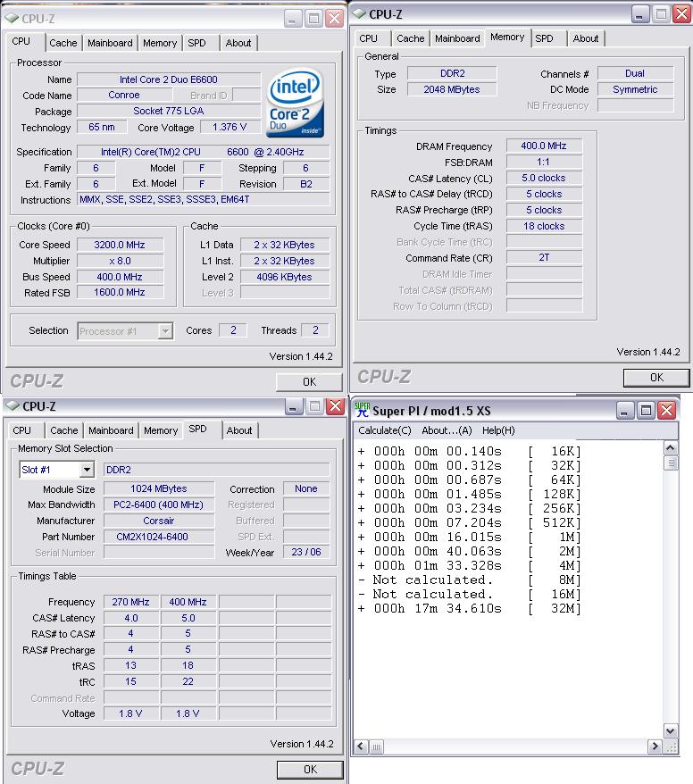Image resolution: width=693 pixels, height=784 pixels.
Task: Click the 3200.0 MHz core speed value
Action: click(x=120, y=245)
